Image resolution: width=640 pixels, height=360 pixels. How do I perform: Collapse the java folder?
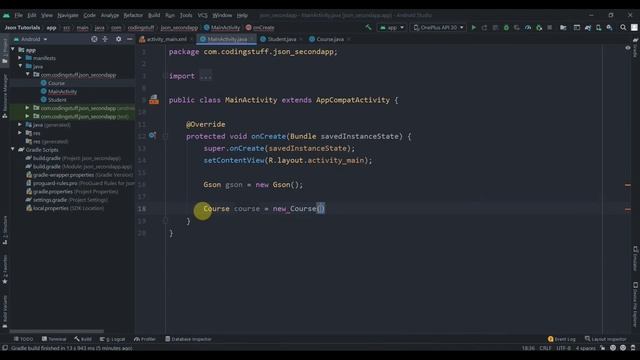20,66
